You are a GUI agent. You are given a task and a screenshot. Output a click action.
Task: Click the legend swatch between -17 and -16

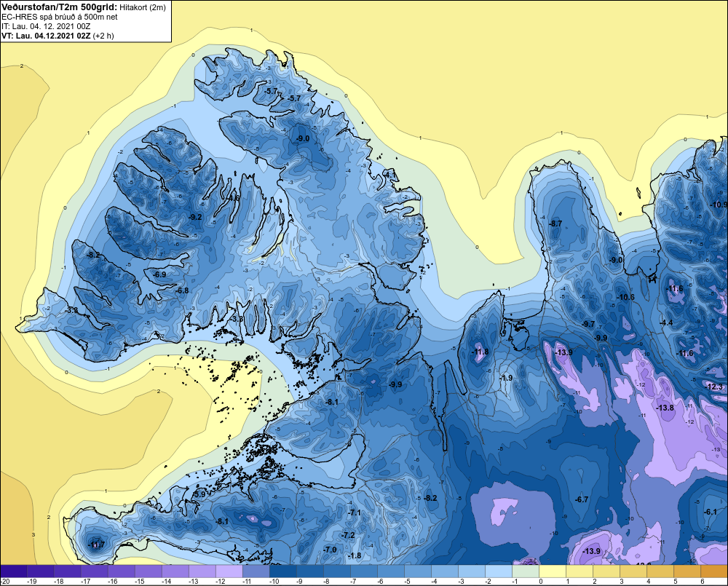95,571
